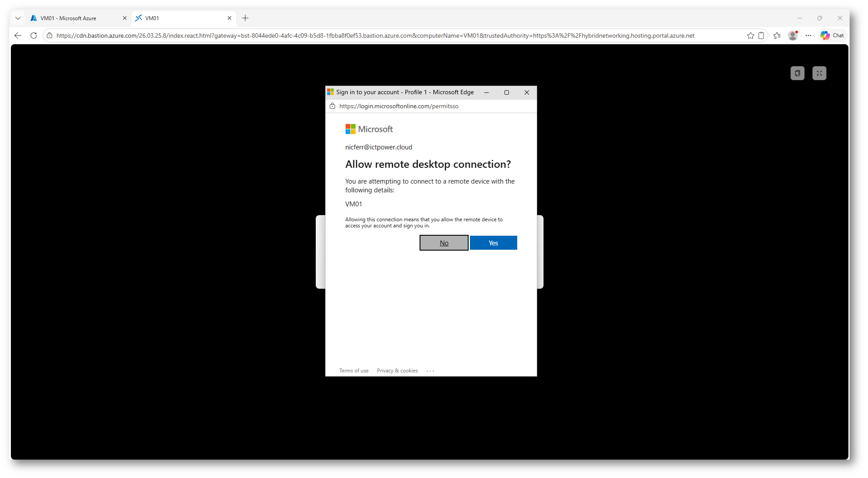The image size is (868, 478).
Task: Expand the sign-in footer ellipsis options
Action: [430, 371]
